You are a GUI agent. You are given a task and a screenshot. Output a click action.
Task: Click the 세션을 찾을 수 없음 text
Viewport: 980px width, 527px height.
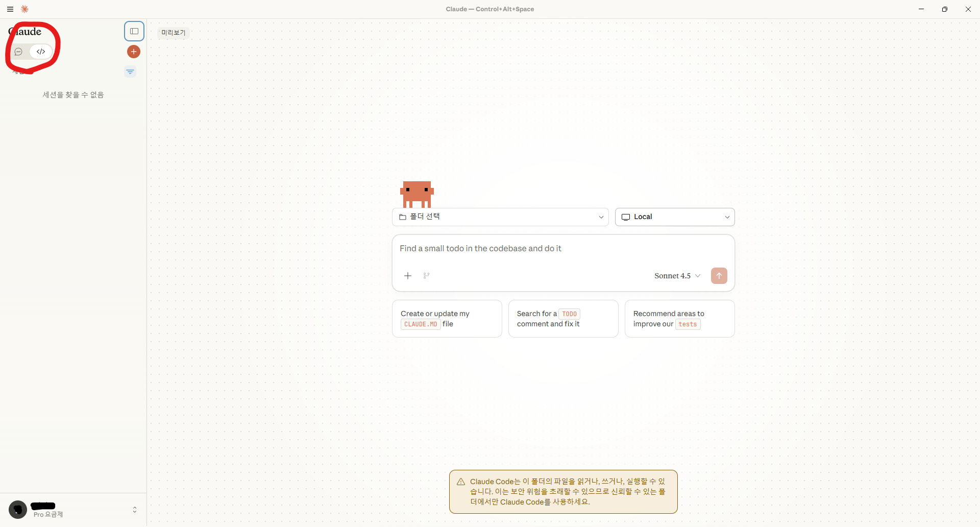[x=73, y=95]
